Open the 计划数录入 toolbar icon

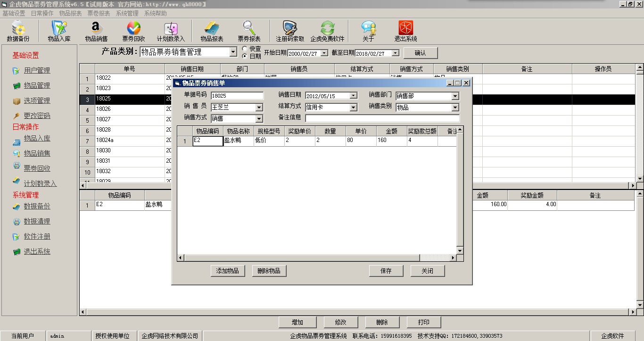(171, 32)
